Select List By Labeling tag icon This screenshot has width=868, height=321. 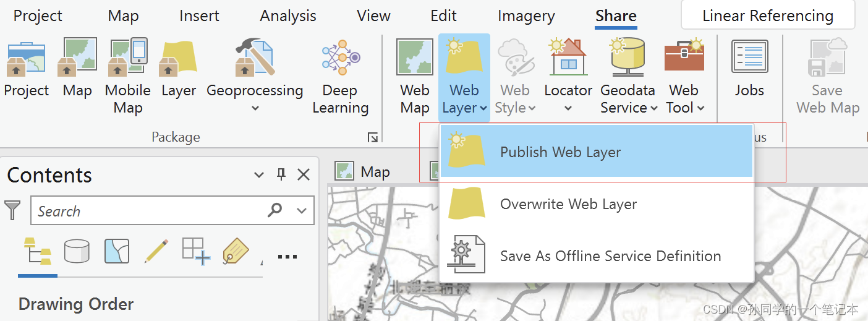[236, 252]
